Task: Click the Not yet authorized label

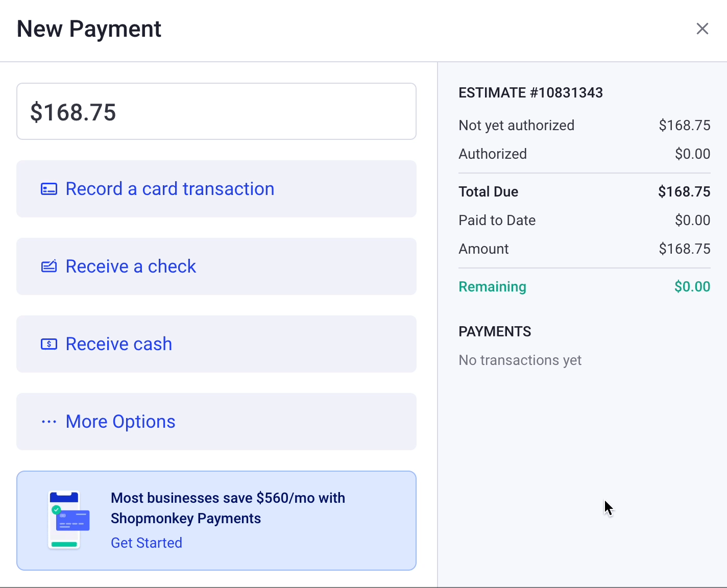Action: [516, 125]
